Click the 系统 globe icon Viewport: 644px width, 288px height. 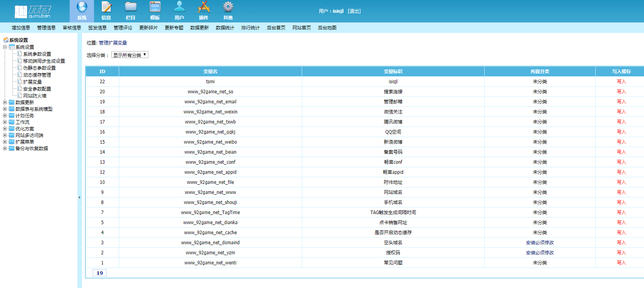[x=82, y=7]
